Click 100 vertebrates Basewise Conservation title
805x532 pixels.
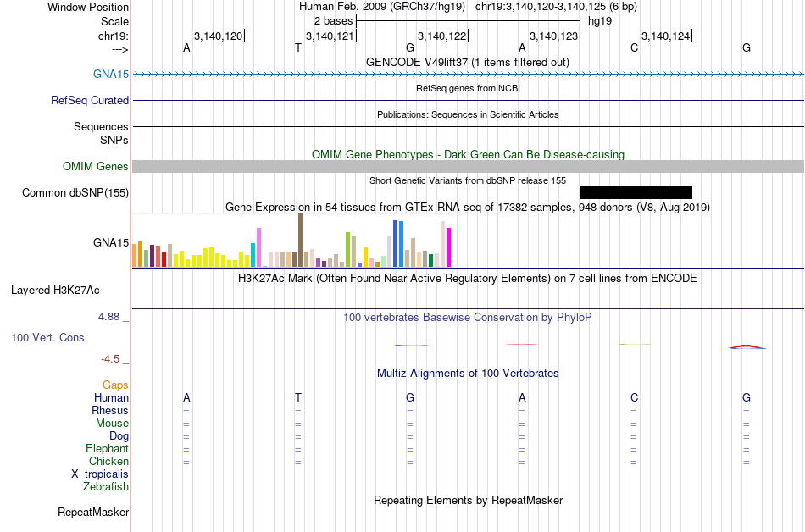click(x=468, y=317)
